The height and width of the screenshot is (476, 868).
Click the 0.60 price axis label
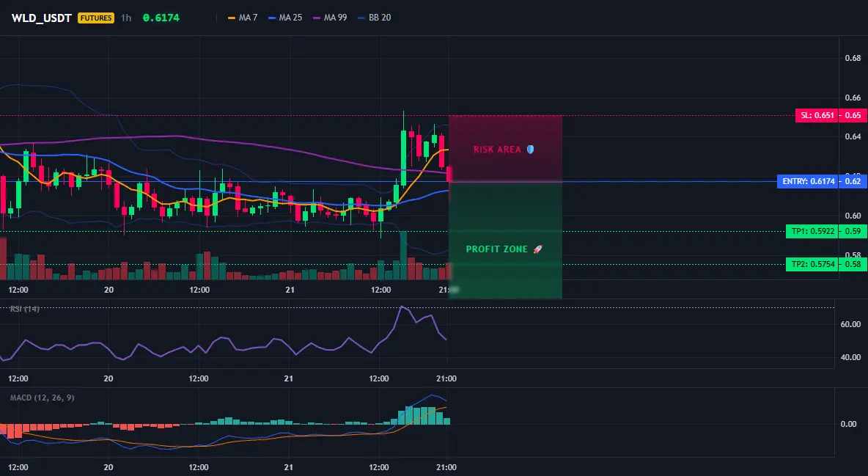click(x=853, y=216)
